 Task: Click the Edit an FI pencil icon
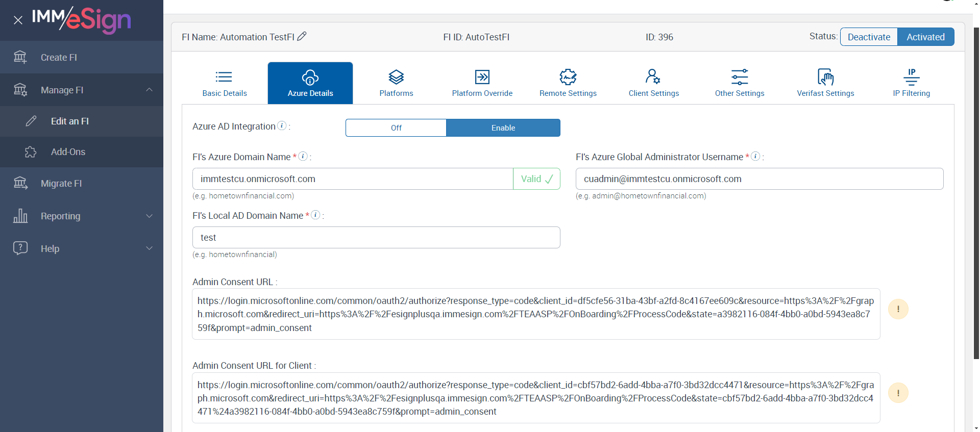click(x=31, y=121)
